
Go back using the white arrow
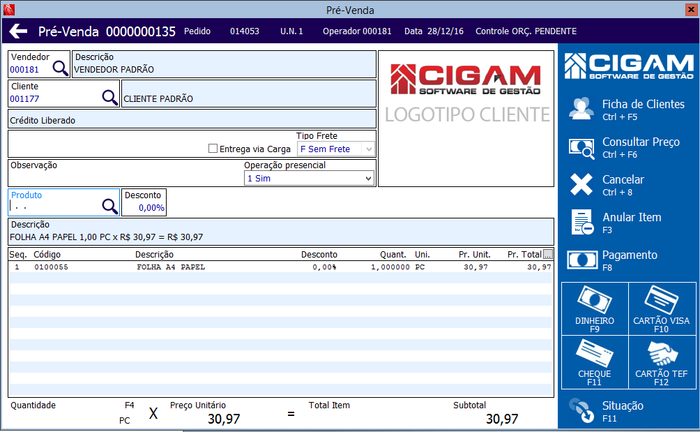pyautogui.click(x=18, y=31)
